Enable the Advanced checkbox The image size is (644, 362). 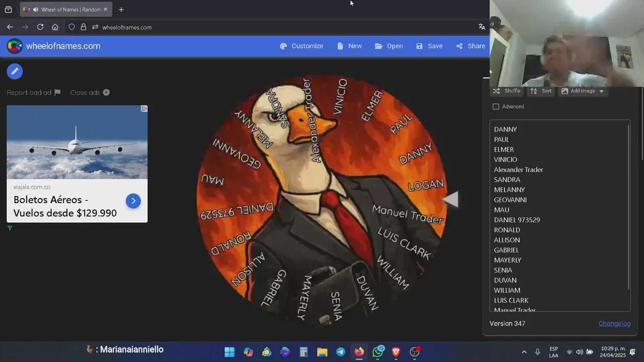click(496, 107)
